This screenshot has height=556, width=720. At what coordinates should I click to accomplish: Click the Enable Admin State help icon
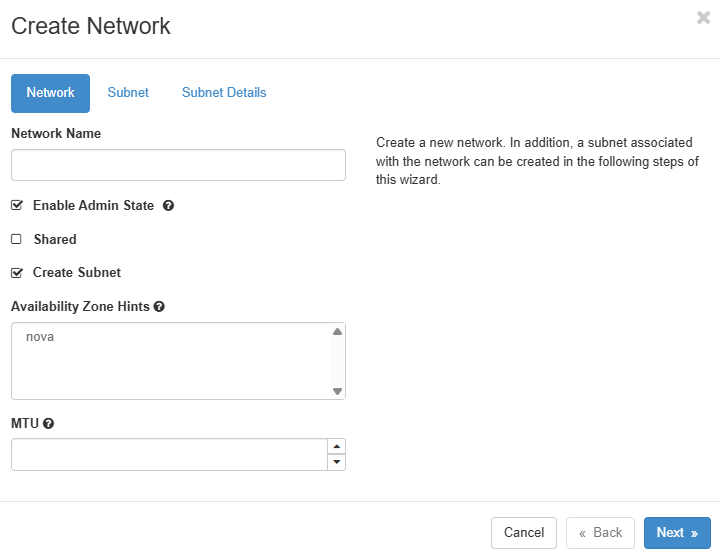click(x=168, y=206)
